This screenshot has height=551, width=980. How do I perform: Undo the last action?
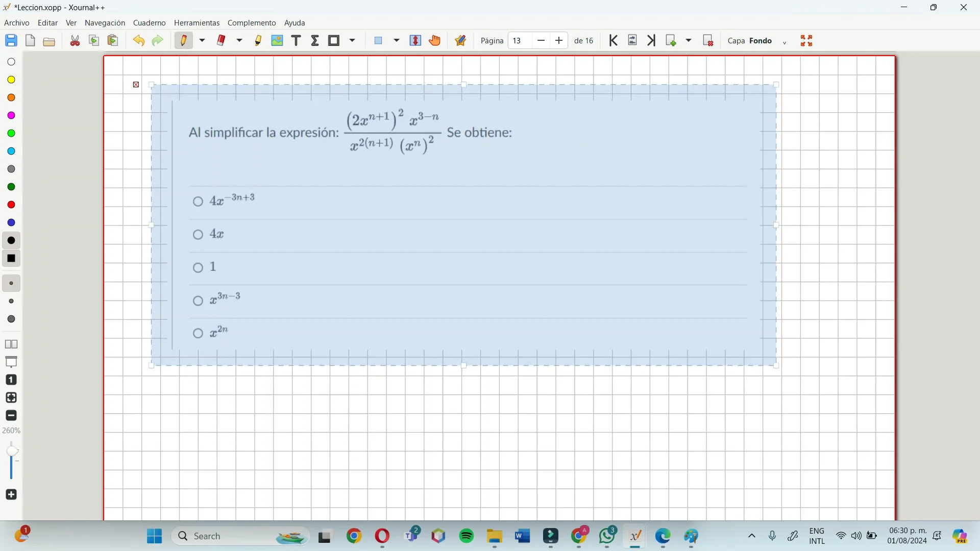138,40
